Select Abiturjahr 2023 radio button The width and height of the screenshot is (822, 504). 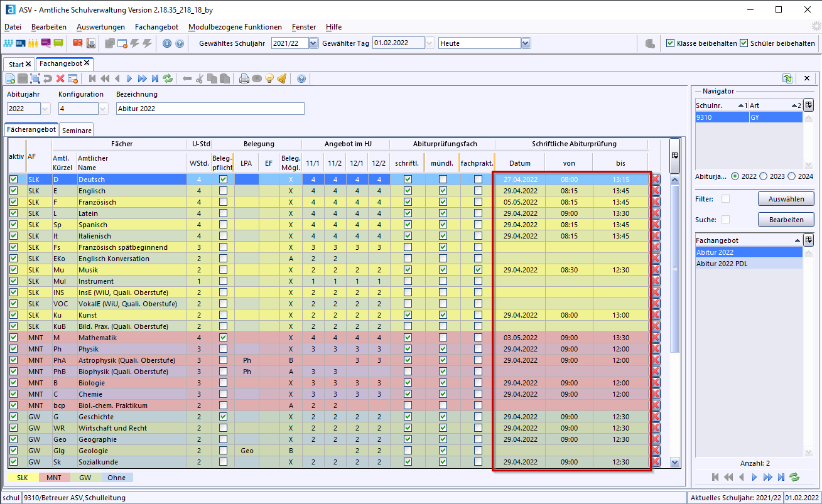tap(764, 176)
